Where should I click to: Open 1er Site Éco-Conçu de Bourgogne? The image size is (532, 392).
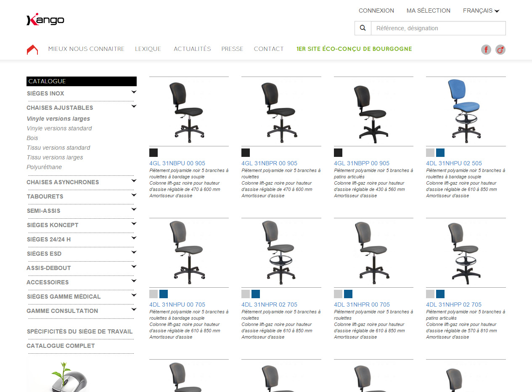click(354, 49)
